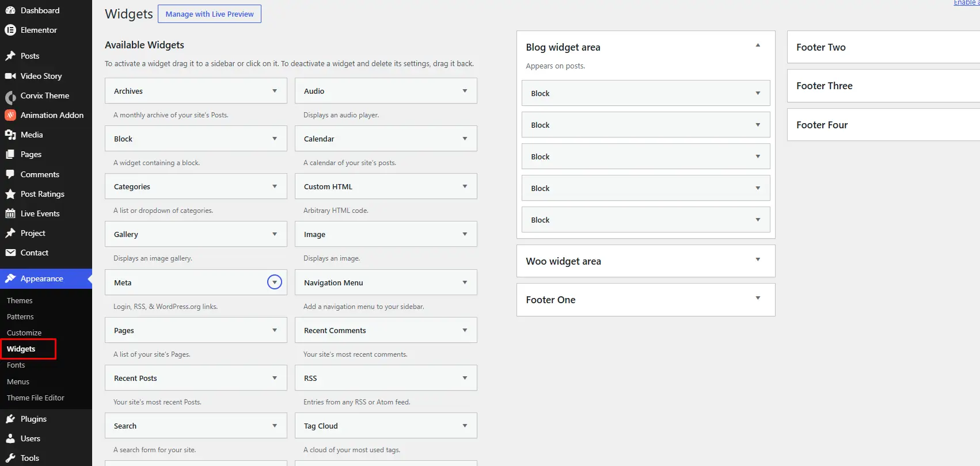Open the Fonts submenu item
This screenshot has width=980, height=466.
pos(16,365)
